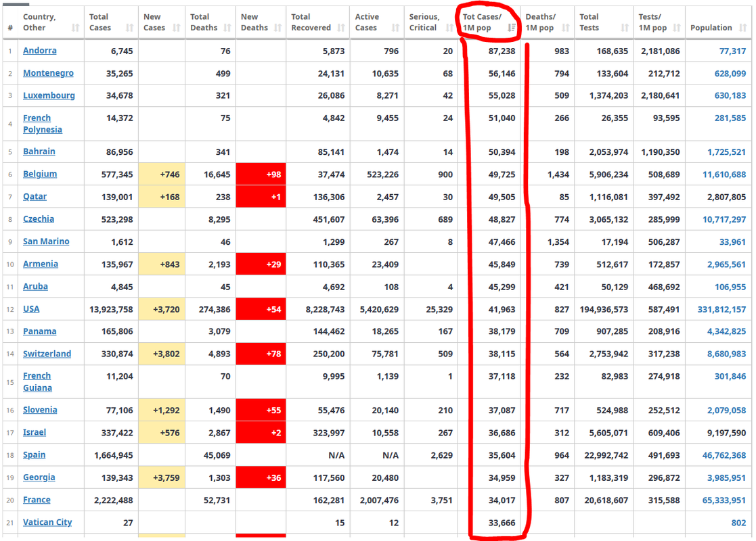The image size is (756, 541).
Task: Open the Aruba country link
Action: pyautogui.click(x=35, y=286)
